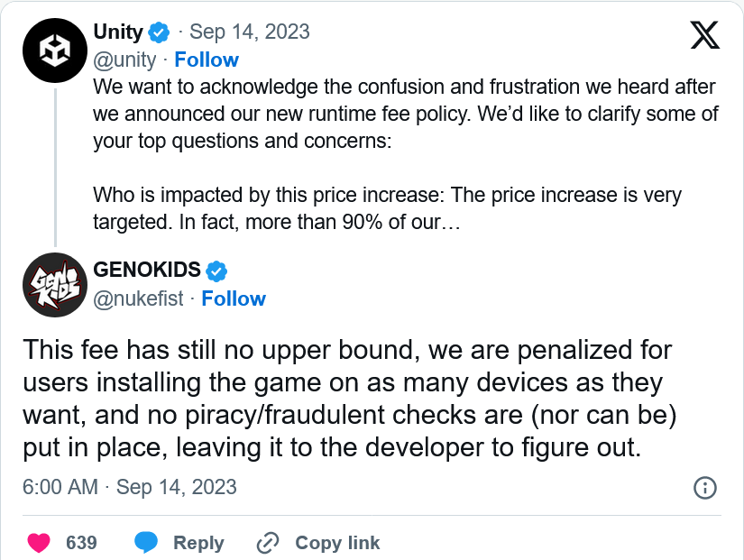Click the chain link copy icon
Image resolution: width=744 pixels, height=560 pixels.
point(268,543)
